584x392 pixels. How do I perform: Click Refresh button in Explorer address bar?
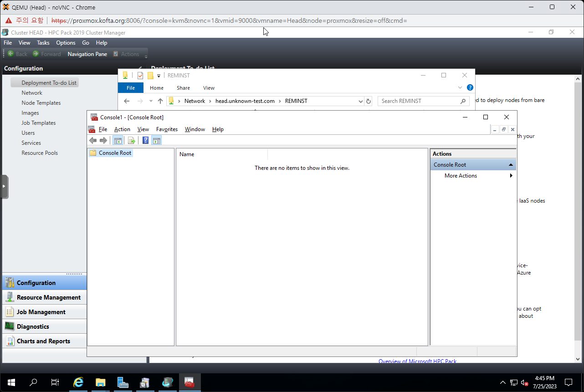point(369,101)
